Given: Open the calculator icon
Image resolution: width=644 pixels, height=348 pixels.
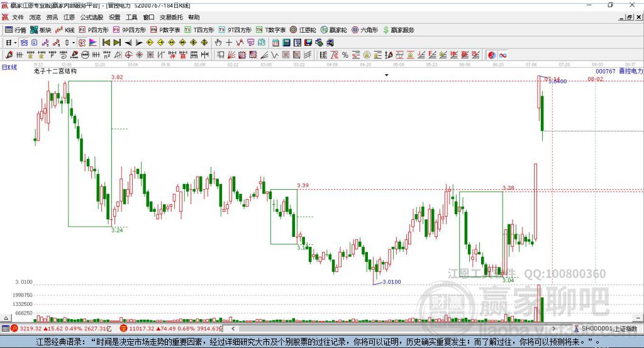Looking at the screenshot, I should [286, 43].
